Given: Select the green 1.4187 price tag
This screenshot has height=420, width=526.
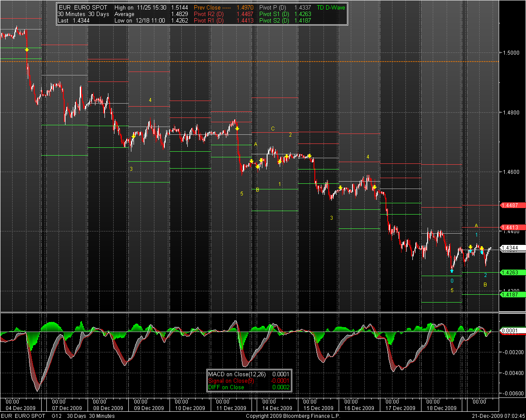Looking at the screenshot, I should pyautogui.click(x=513, y=295).
